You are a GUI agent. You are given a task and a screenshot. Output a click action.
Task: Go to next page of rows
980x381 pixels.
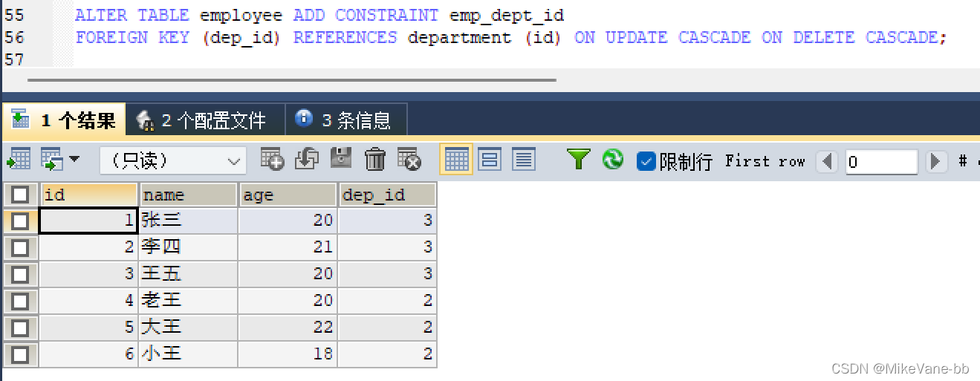(937, 161)
